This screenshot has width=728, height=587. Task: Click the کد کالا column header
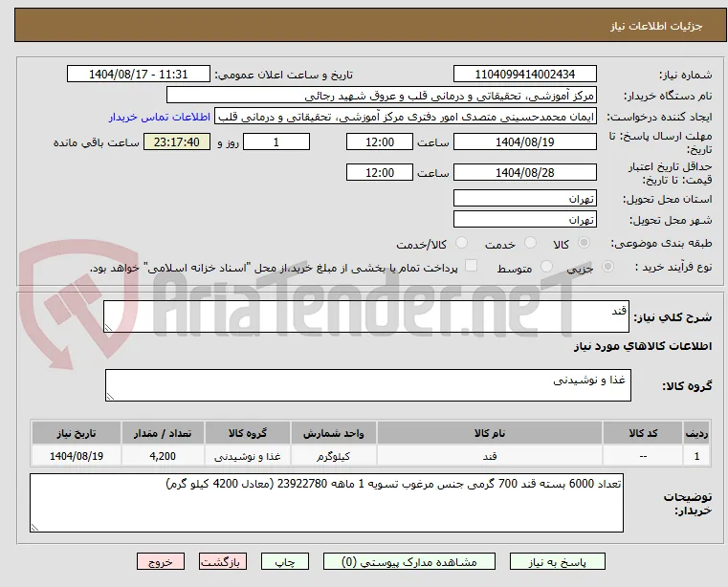[x=643, y=433]
